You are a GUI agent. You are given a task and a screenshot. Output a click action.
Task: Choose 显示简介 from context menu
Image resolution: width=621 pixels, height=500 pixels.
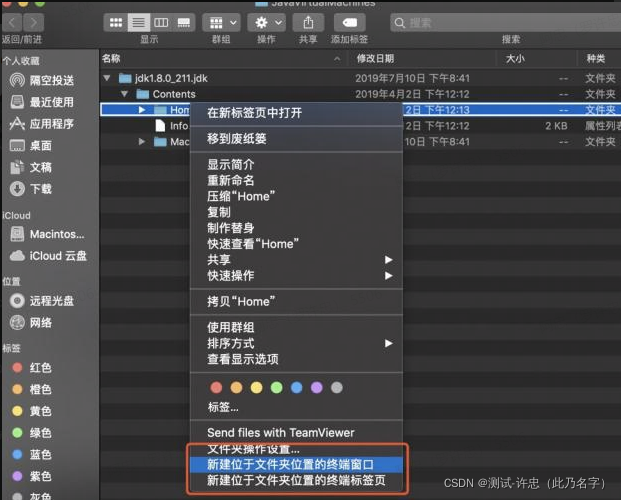point(296,164)
